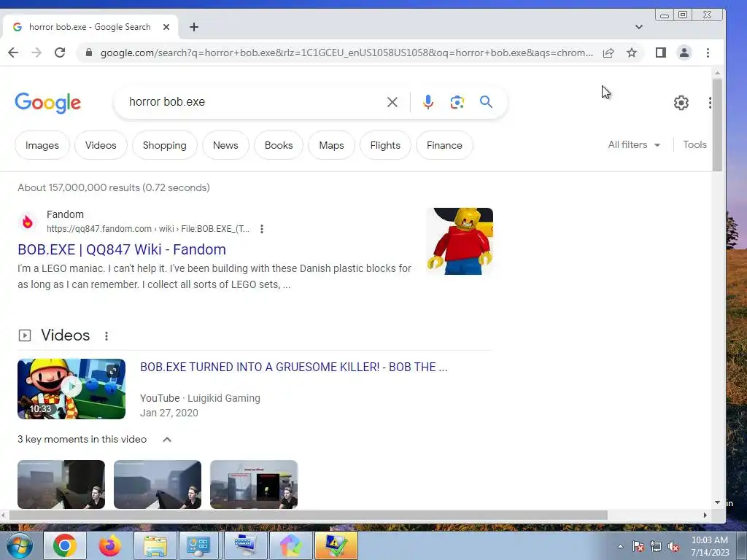
Task: Open Action Center flag tray icon
Action: coord(638,547)
